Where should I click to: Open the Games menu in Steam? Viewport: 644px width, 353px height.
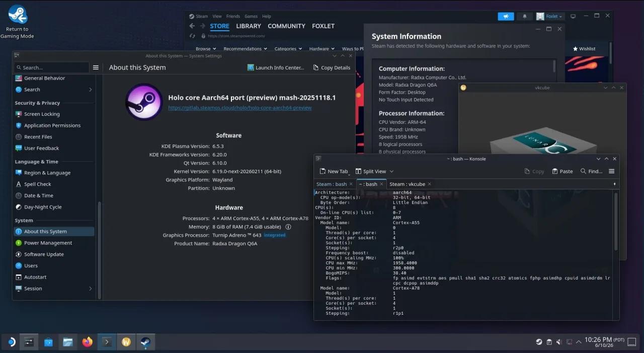(251, 16)
